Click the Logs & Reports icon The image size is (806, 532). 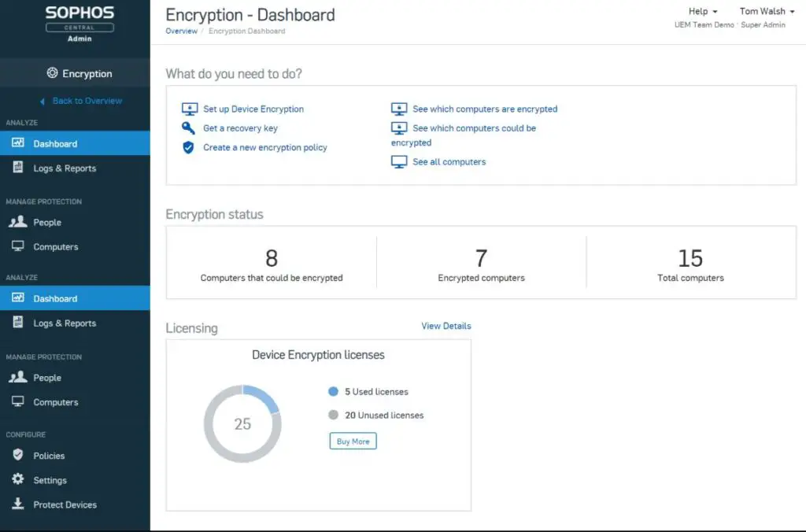pyautogui.click(x=17, y=168)
